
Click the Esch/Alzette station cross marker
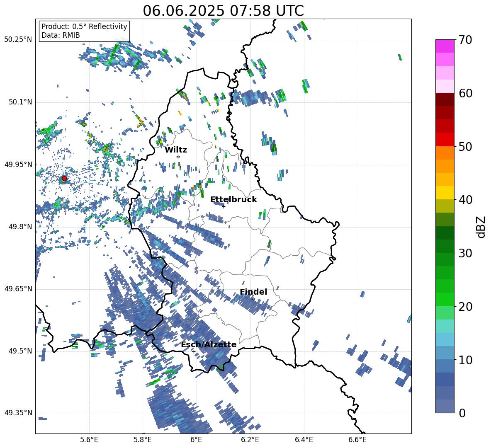point(194,351)
